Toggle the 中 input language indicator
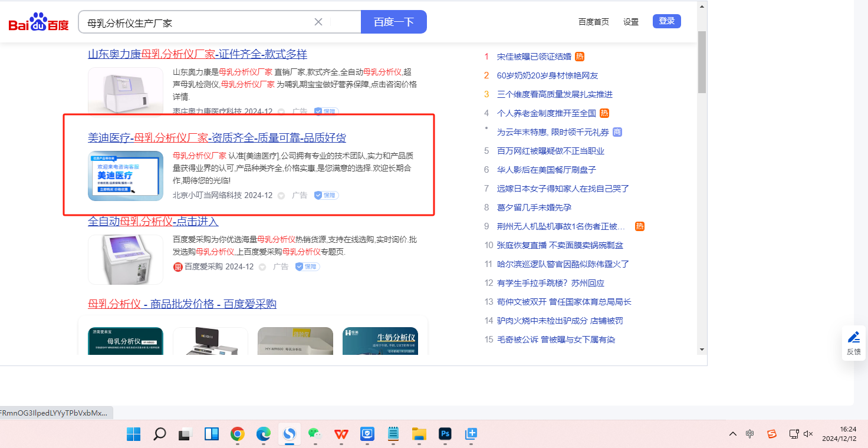The height and width of the screenshot is (448, 868). (x=749, y=434)
